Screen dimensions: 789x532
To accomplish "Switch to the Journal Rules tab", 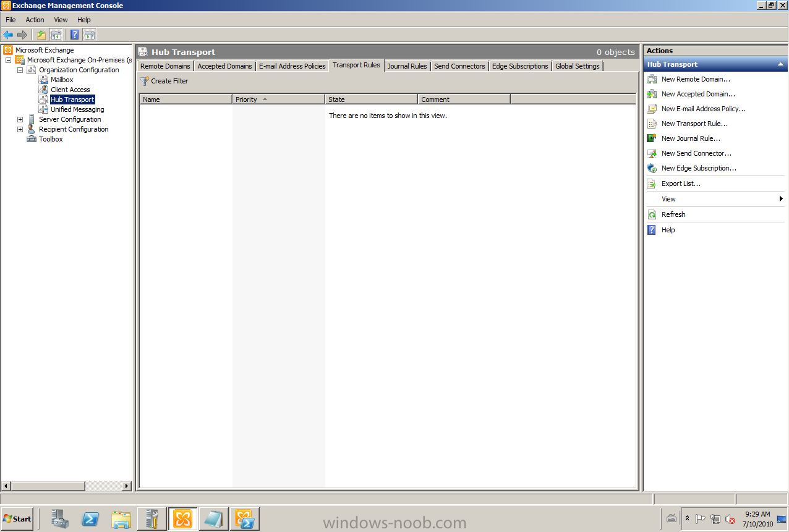I will pos(407,66).
